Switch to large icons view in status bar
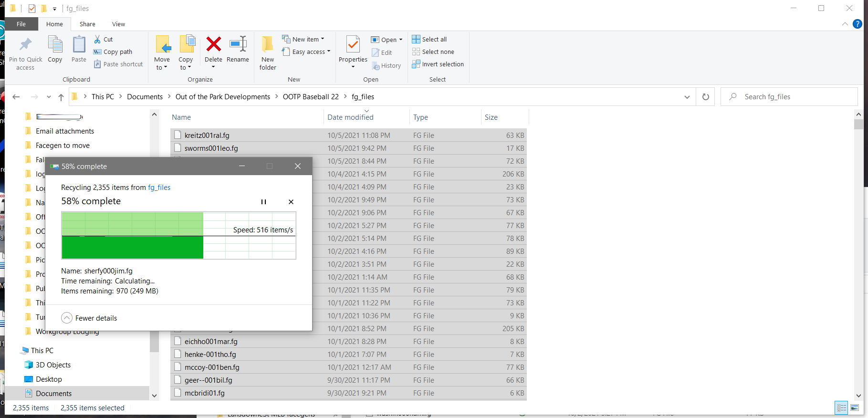This screenshot has height=418, width=868. [x=855, y=408]
